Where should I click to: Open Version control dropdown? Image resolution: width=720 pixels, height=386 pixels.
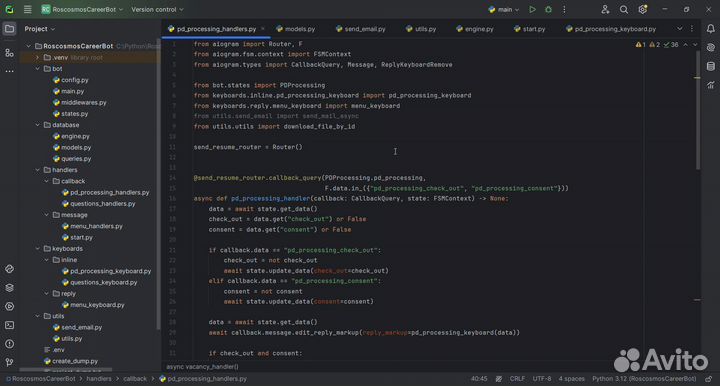click(x=157, y=9)
